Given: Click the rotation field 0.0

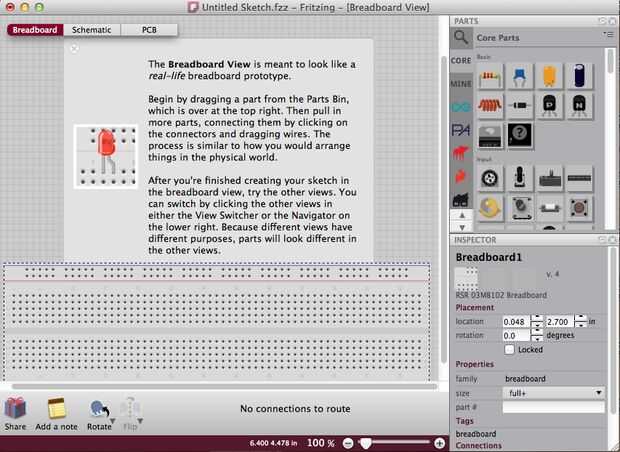Looking at the screenshot, I should click(516, 336).
